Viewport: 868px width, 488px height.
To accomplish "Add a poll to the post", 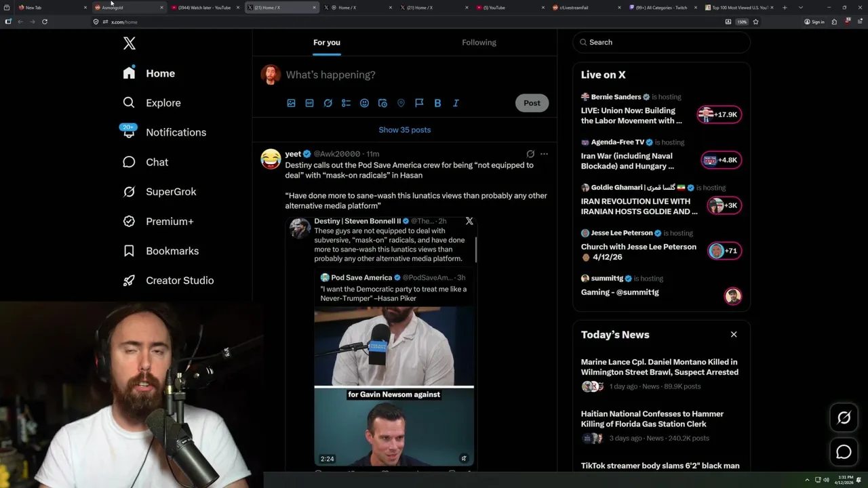I will click(x=346, y=103).
